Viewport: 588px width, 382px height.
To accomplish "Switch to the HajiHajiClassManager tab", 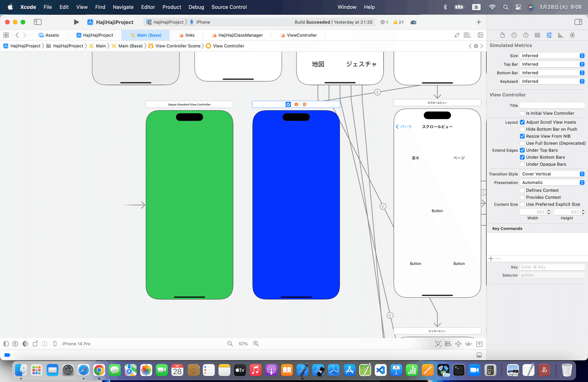I will point(237,35).
